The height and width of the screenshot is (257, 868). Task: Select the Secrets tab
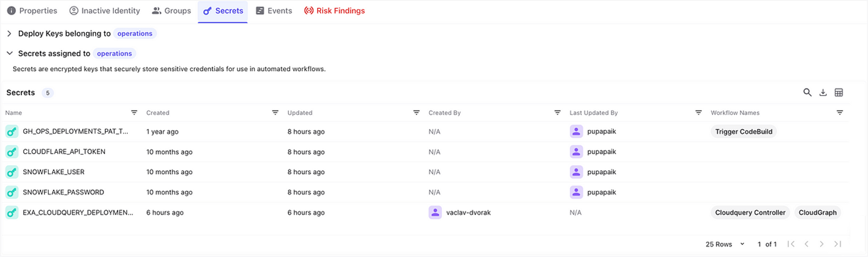[223, 11]
